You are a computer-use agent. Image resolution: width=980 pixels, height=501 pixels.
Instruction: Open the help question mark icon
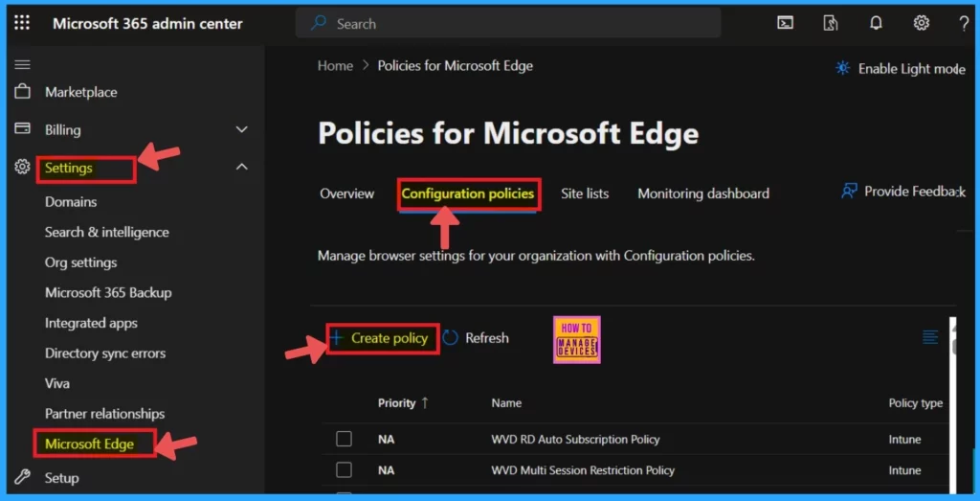pos(964,24)
